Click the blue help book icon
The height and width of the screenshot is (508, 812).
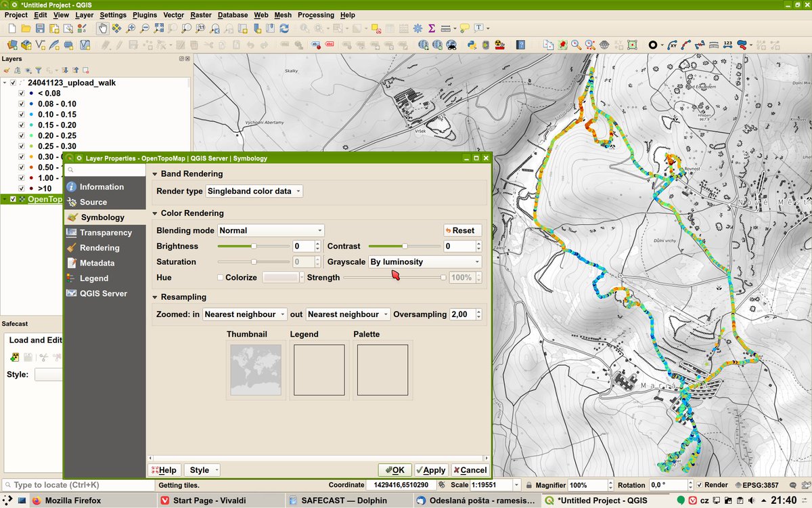pos(520,45)
